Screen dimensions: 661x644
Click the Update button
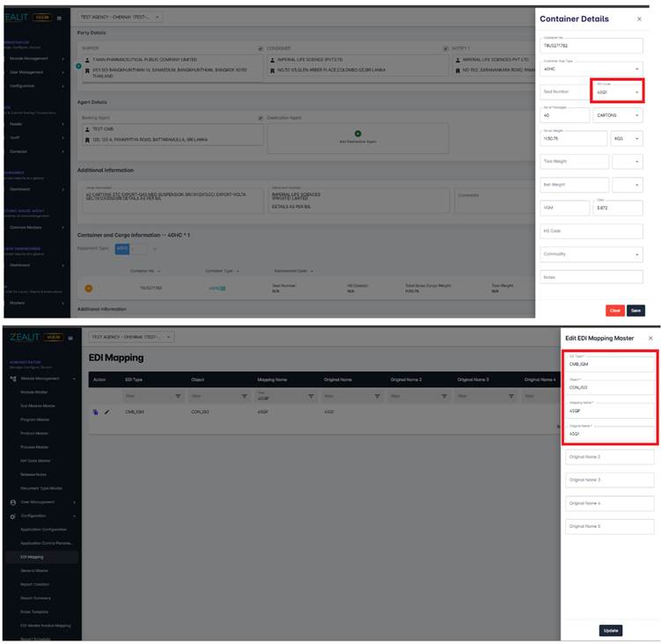[610, 630]
